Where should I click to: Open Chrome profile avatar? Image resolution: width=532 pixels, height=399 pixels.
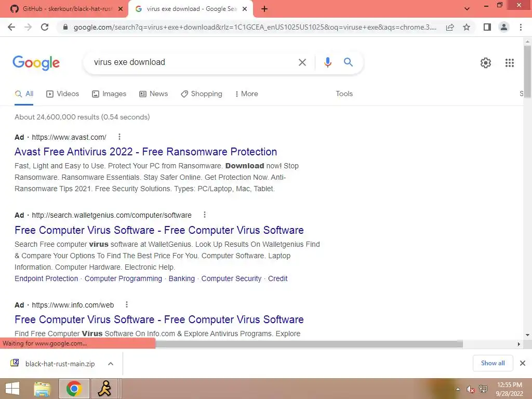pyautogui.click(x=504, y=27)
